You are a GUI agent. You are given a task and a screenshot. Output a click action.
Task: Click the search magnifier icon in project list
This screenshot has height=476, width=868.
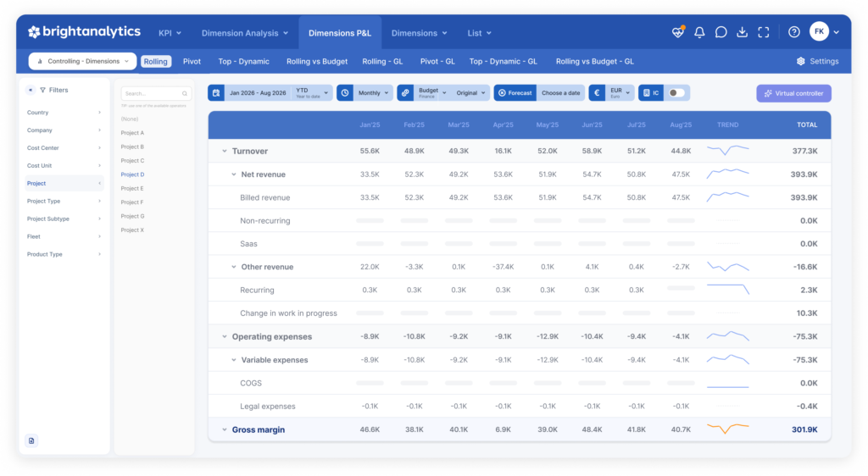pyautogui.click(x=184, y=93)
